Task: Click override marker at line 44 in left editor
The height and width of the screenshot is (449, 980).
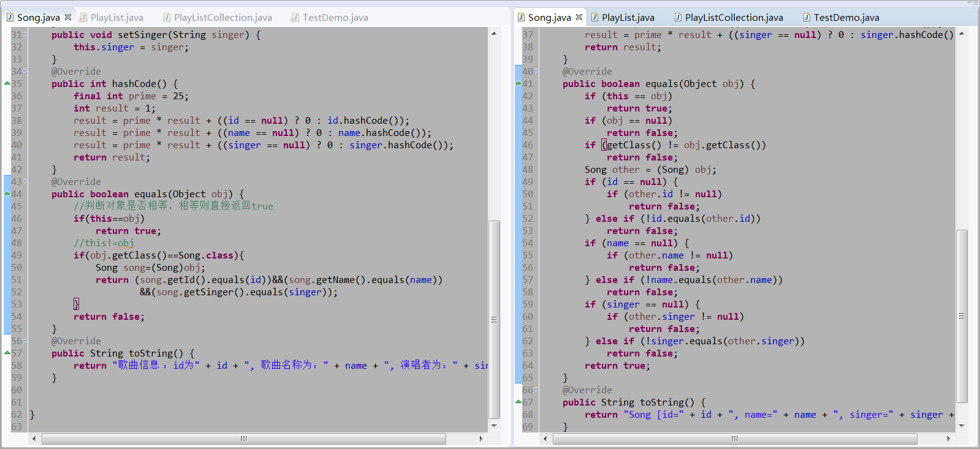Action: coord(7,194)
